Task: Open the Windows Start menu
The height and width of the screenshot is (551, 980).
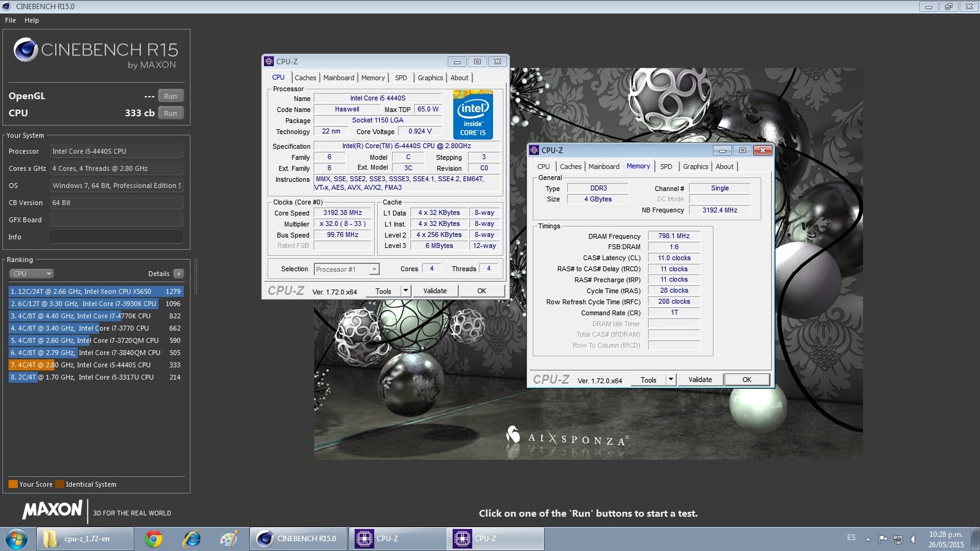Action: click(x=17, y=539)
